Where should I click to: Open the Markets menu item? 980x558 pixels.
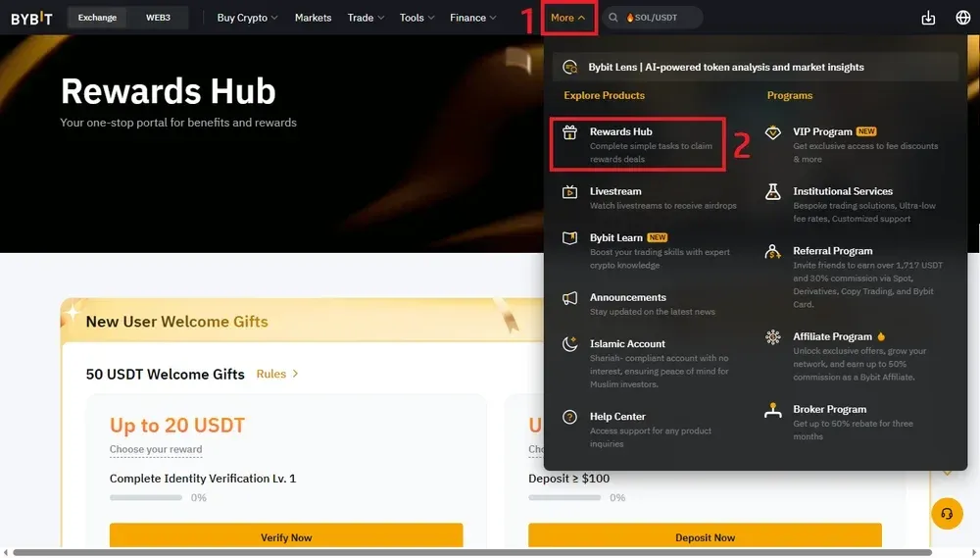314,18
